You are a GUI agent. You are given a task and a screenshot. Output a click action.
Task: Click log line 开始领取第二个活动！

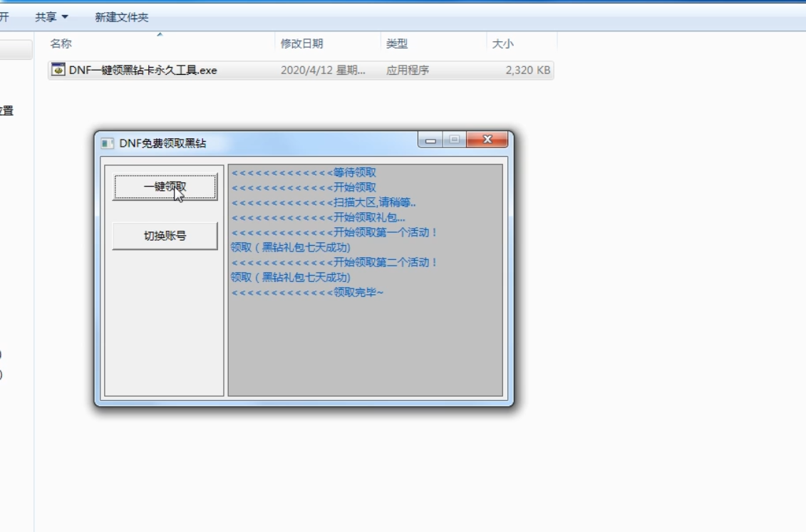point(334,262)
